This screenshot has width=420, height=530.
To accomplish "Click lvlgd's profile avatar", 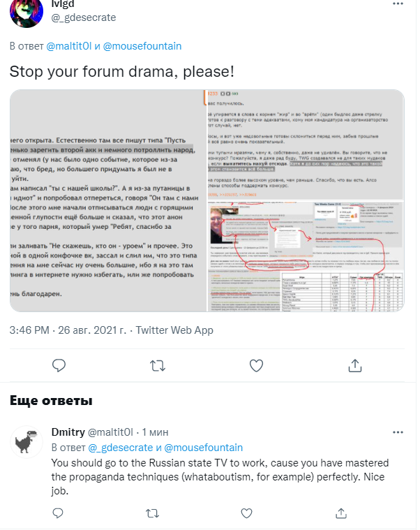I will 27,11.
